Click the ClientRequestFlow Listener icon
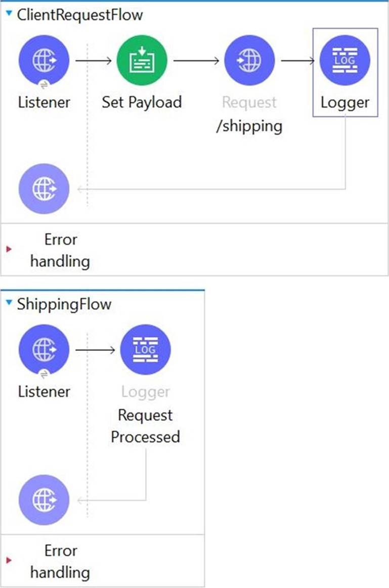The width and height of the screenshot is (389, 588). click(44, 61)
